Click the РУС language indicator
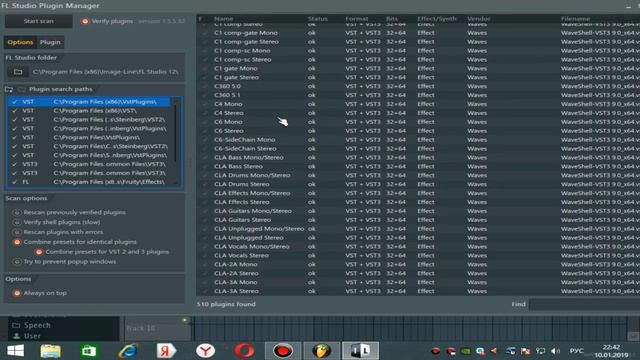640x360 pixels. 576,351
